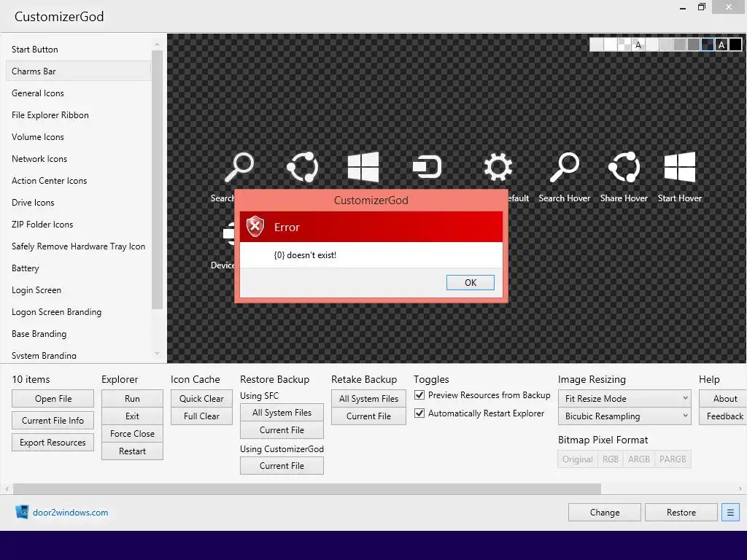Click the Current File Info button
Image resolution: width=747 pixels, height=560 pixels.
[53, 421]
